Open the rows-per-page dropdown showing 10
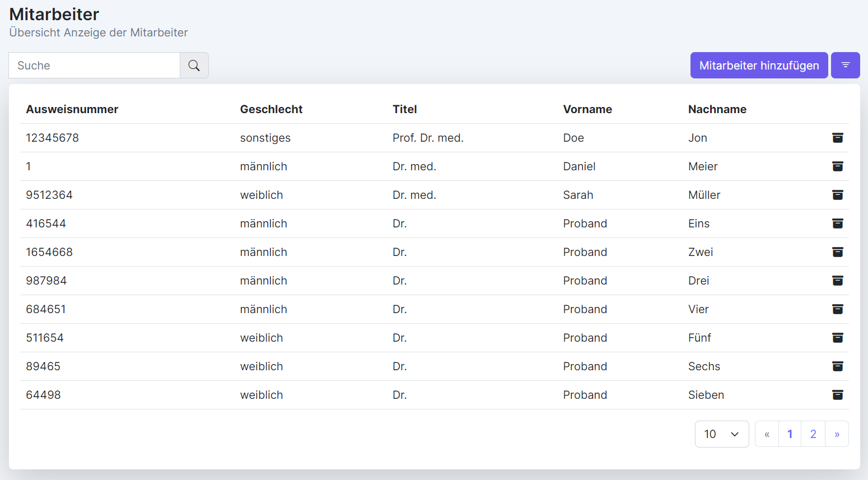 (722, 434)
